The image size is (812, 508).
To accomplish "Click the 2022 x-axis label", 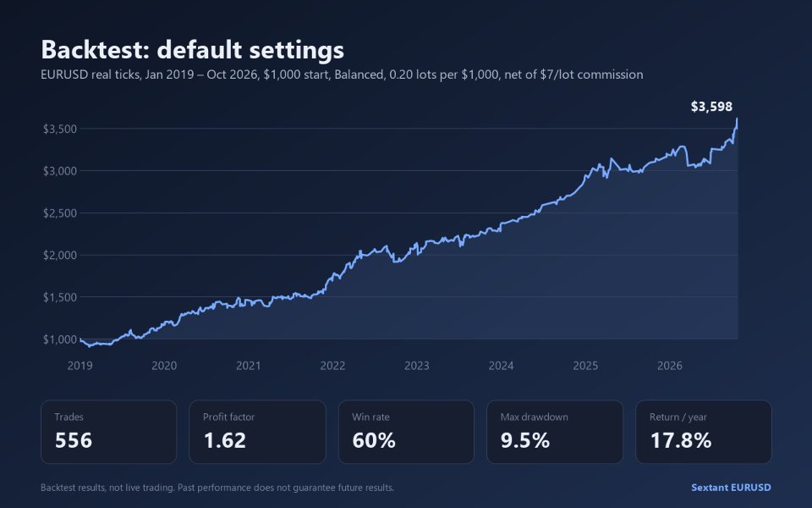I will tap(332, 366).
